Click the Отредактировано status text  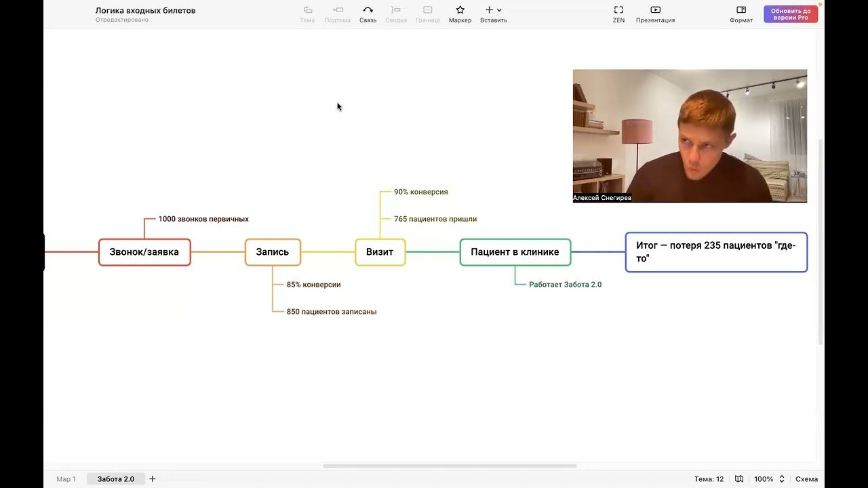pos(122,20)
